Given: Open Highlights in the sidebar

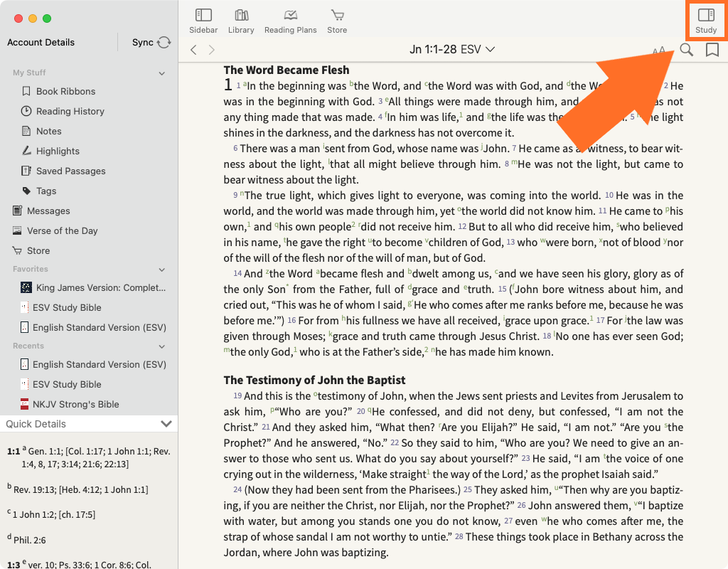Looking at the screenshot, I should 58,151.
